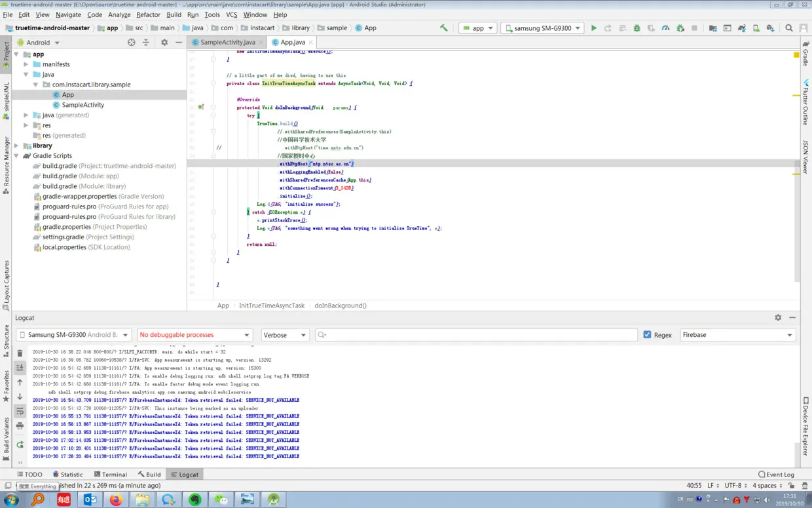Viewport: 812px width, 508px height.
Task: Open the Terminal tool window button
Action: coord(111,475)
